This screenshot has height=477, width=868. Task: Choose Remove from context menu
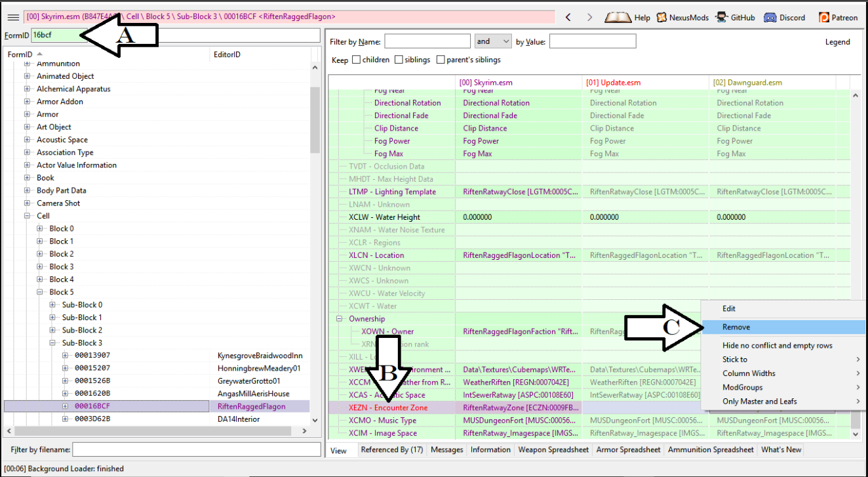[783, 327]
